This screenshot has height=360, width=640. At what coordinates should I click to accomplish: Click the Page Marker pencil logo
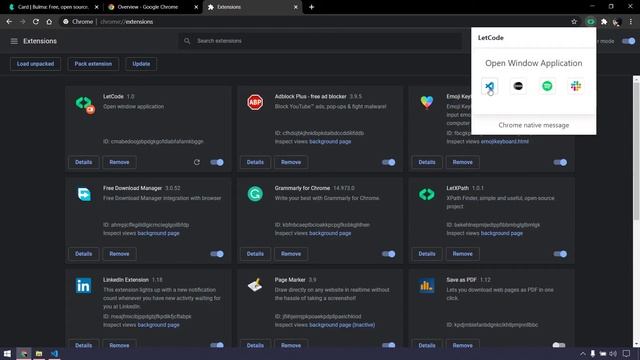[x=255, y=285]
